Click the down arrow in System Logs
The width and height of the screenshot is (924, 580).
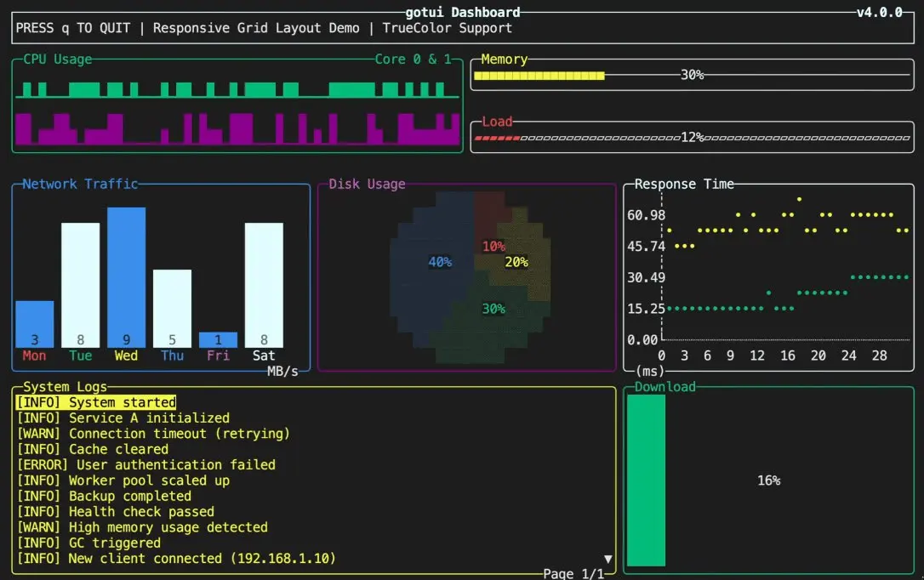(608, 559)
